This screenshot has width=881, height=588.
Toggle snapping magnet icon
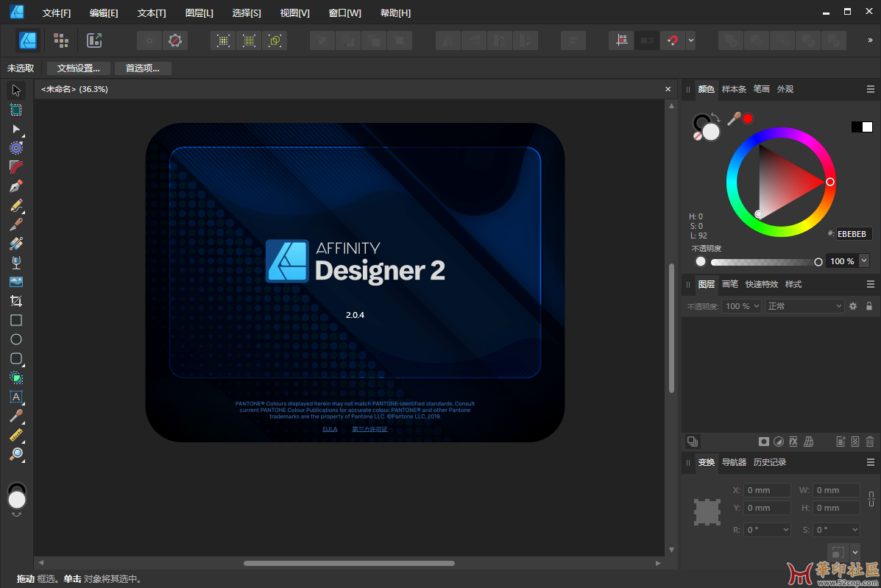[x=673, y=40]
